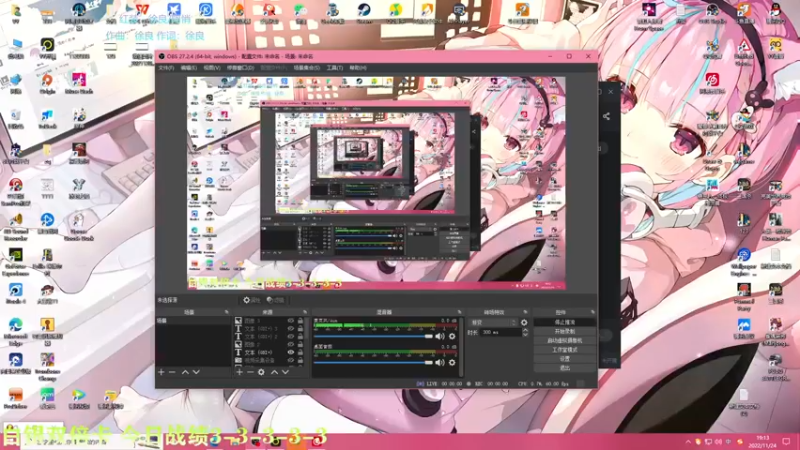Toggle visibility of the 视频采集设备 source

[x=291, y=360]
